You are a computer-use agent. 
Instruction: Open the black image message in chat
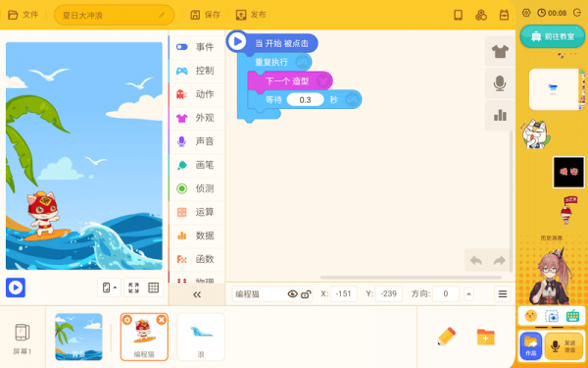pyautogui.click(x=568, y=172)
